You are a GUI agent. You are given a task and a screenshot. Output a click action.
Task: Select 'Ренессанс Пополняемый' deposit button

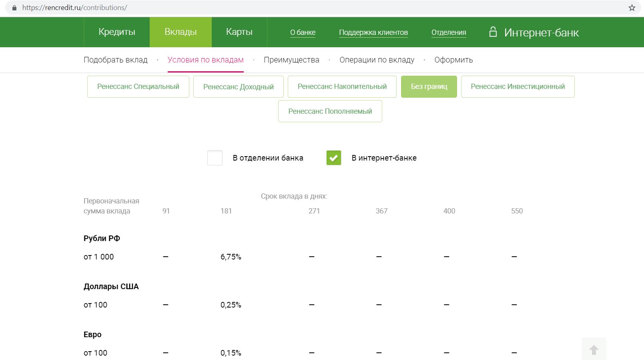pos(330,111)
